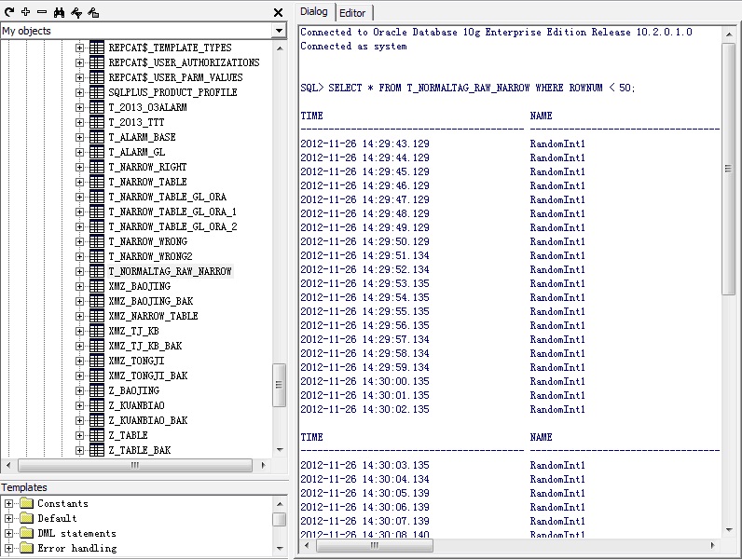Open the find objects binoculars icon
This screenshot has width=742, height=560.
pyautogui.click(x=59, y=13)
